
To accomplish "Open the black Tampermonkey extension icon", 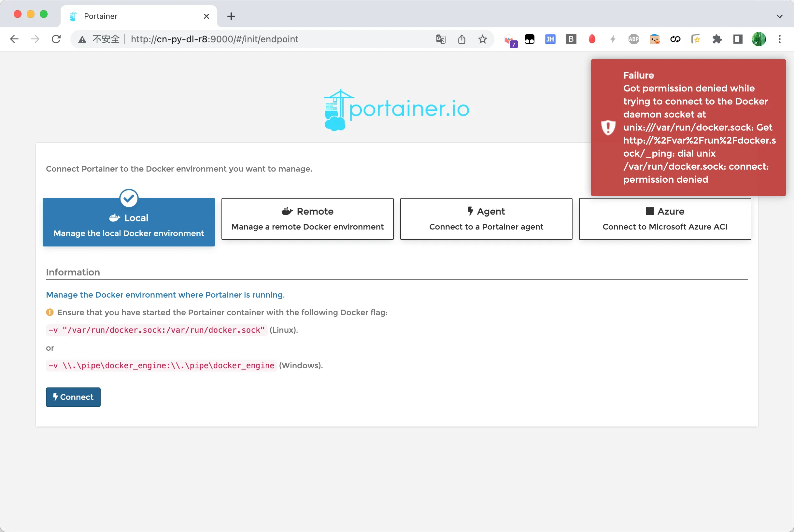I will click(x=529, y=39).
